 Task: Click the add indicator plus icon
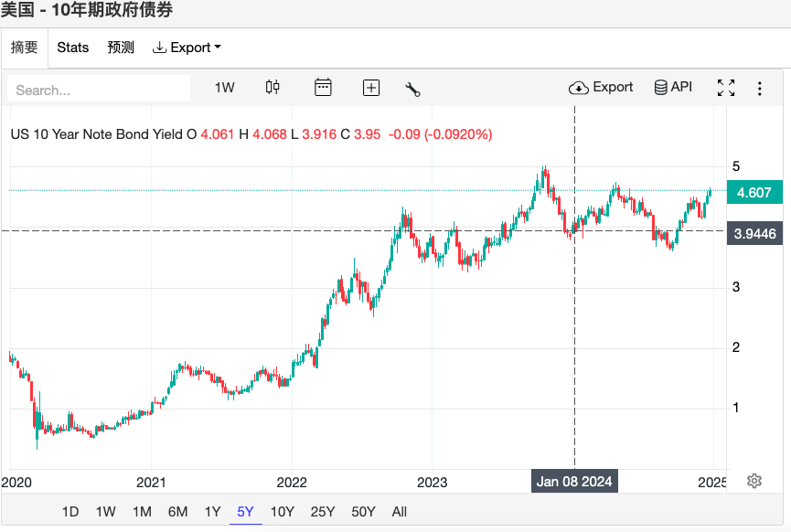(371, 88)
